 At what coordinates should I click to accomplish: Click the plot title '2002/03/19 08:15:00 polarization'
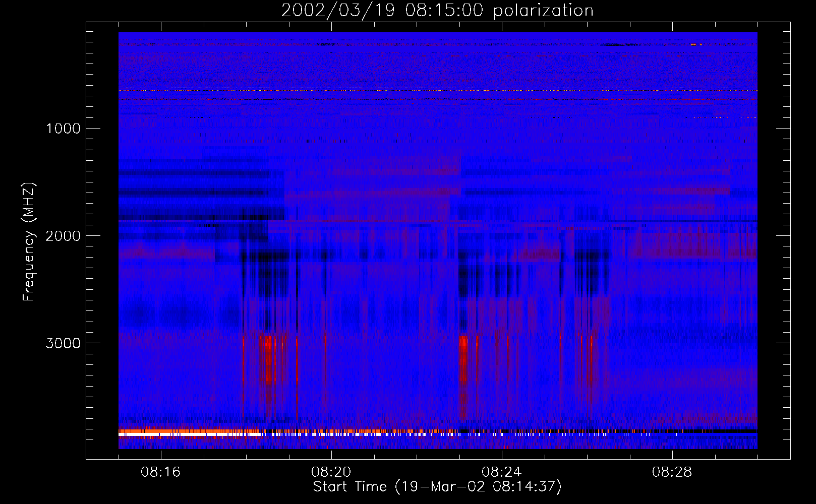click(x=437, y=11)
